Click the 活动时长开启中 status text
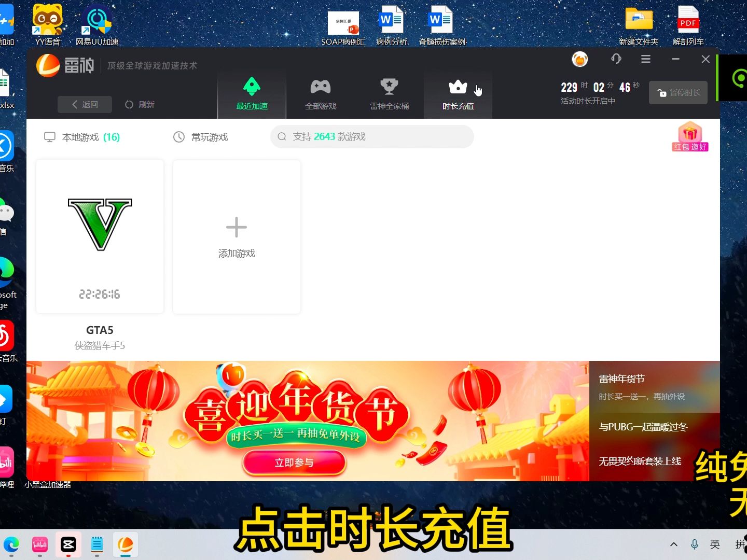Screen dimensions: 747x560 click(x=588, y=101)
